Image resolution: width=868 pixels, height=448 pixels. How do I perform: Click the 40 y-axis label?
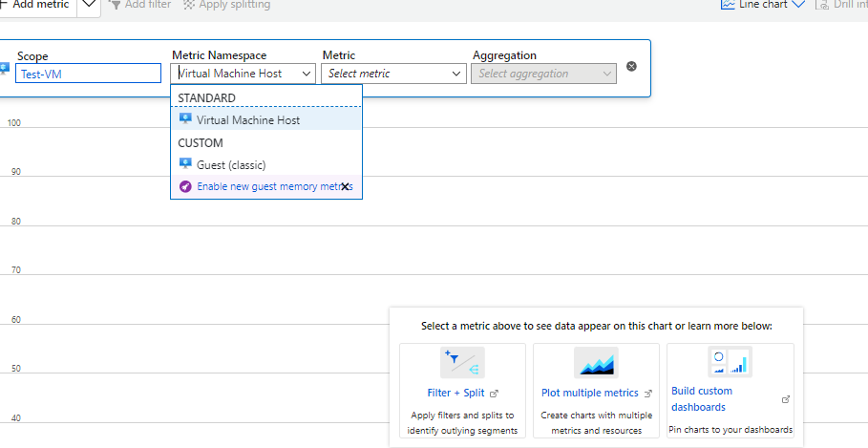coord(15,418)
